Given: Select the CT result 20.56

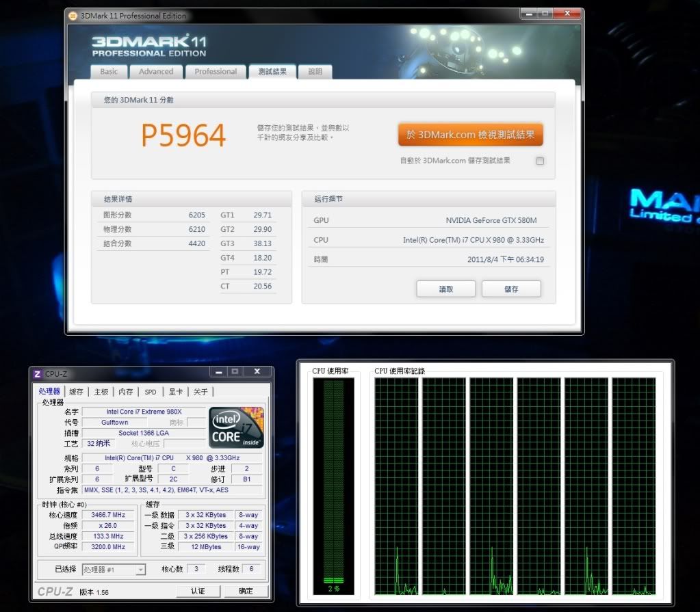Looking at the screenshot, I should [x=263, y=287].
